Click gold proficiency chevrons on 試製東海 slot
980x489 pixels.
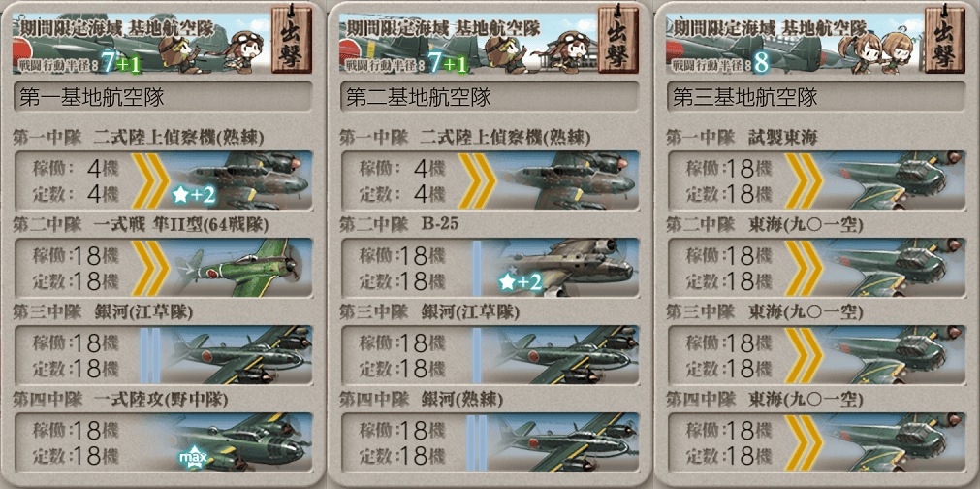coord(804,180)
